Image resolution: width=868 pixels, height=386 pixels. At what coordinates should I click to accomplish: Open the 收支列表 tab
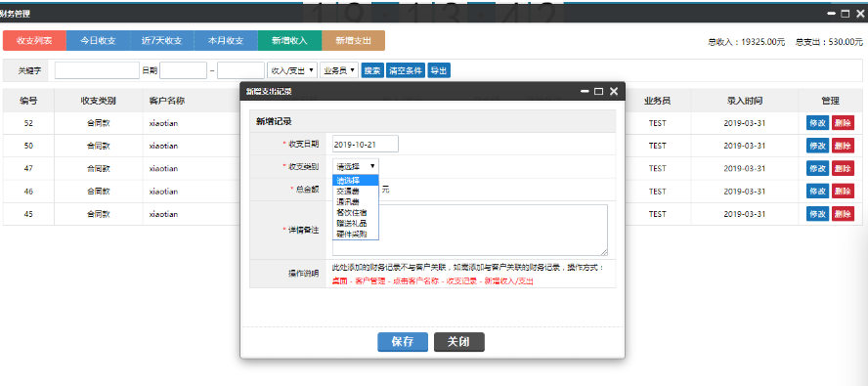point(34,40)
